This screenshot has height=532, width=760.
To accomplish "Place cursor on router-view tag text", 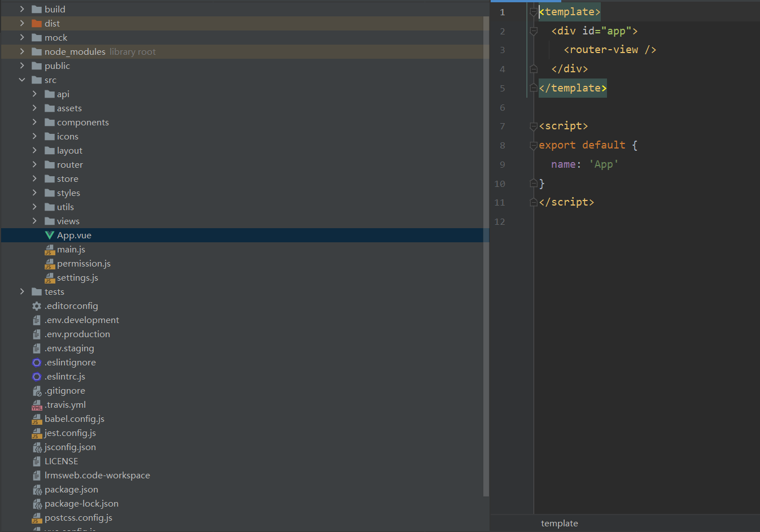I will coord(610,50).
